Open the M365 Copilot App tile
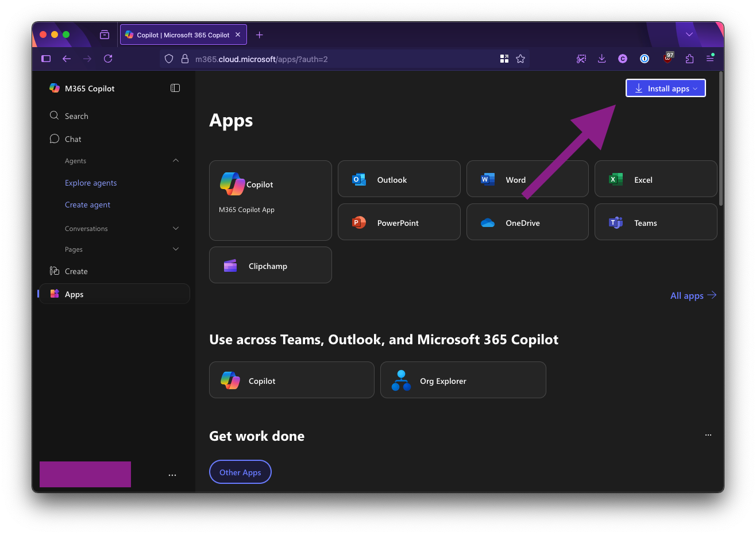Image resolution: width=756 pixels, height=535 pixels. coord(270,201)
